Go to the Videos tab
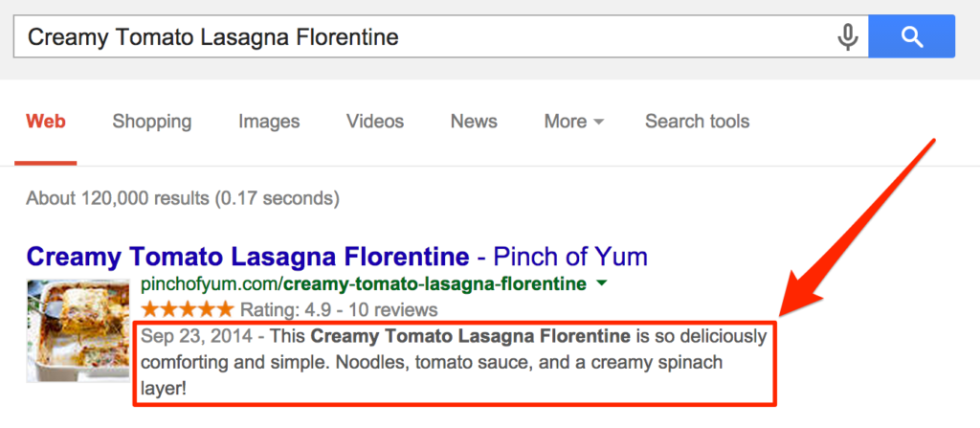This screenshot has width=980, height=428. pos(375,122)
